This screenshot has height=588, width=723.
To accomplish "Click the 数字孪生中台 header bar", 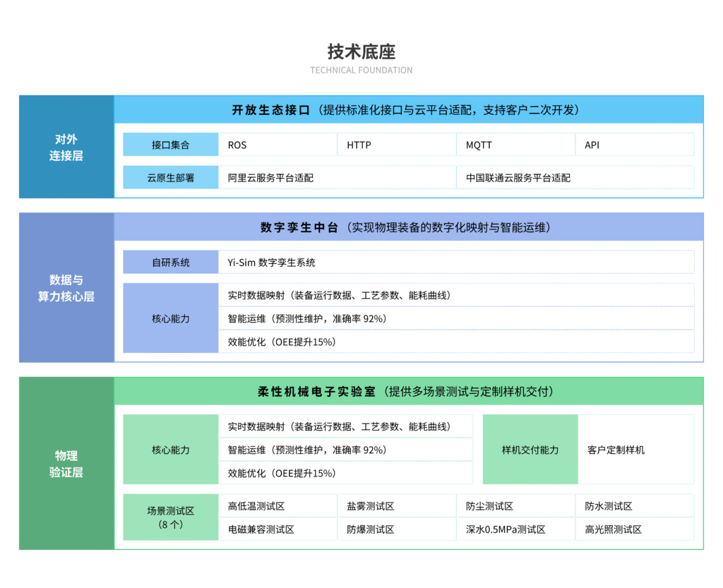I will click(x=408, y=227).
